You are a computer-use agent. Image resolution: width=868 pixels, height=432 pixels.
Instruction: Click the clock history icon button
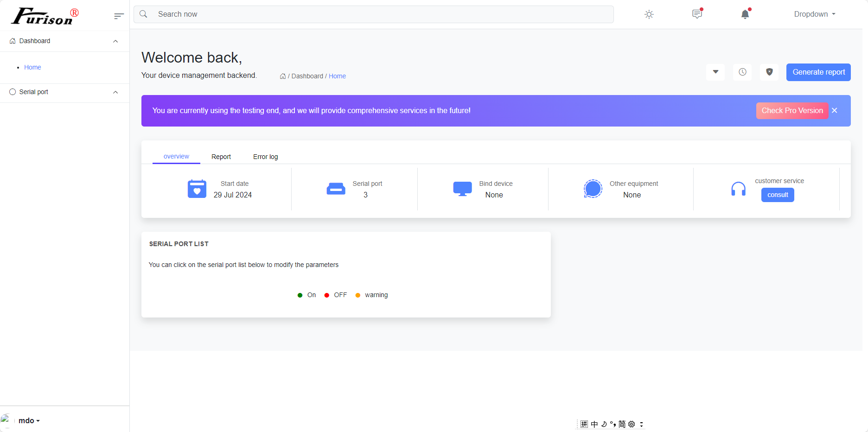coord(742,72)
